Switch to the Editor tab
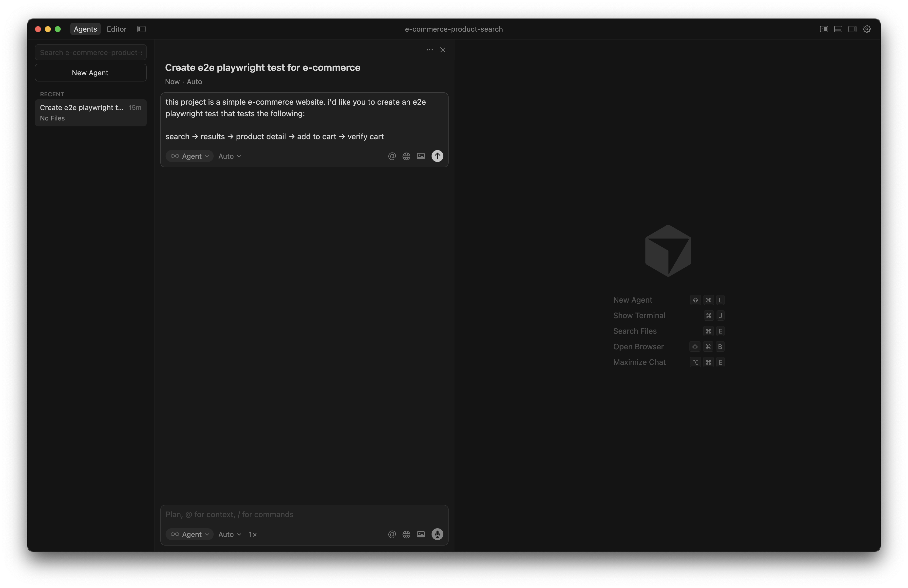 pyautogui.click(x=116, y=29)
